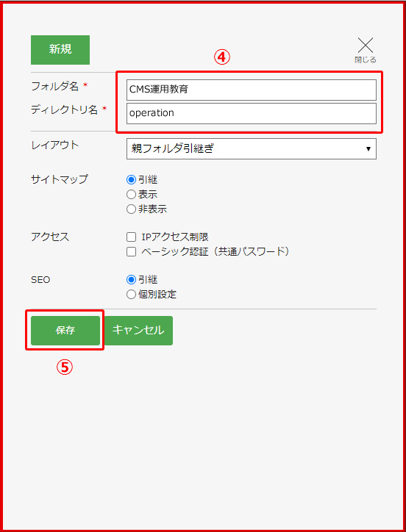Viewport: 406px width, 532px height.
Task: Click the SEO label text
Action: tap(40, 280)
